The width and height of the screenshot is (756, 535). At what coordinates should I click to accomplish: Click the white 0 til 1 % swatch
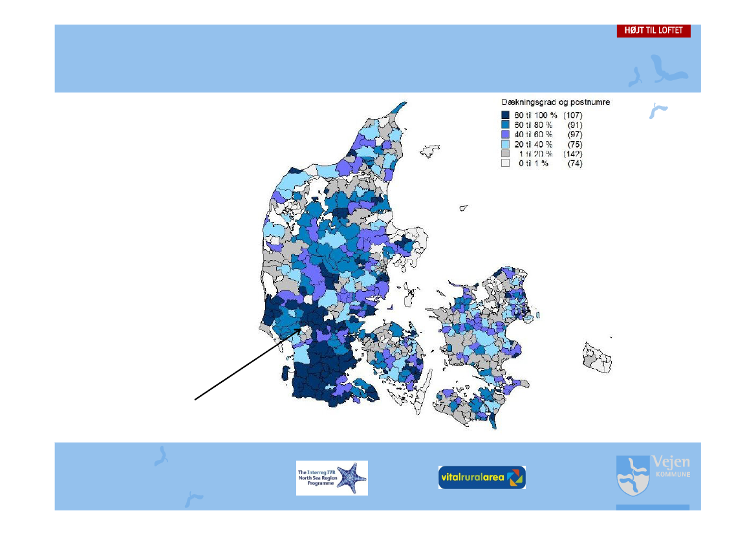click(506, 164)
